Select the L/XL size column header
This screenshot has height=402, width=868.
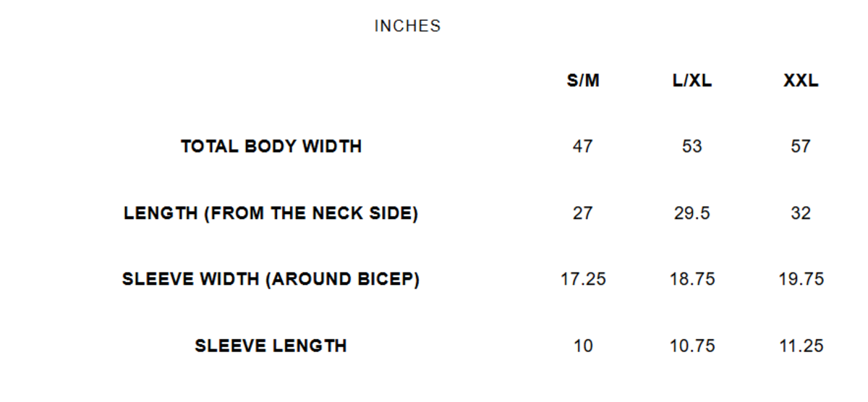tap(692, 81)
